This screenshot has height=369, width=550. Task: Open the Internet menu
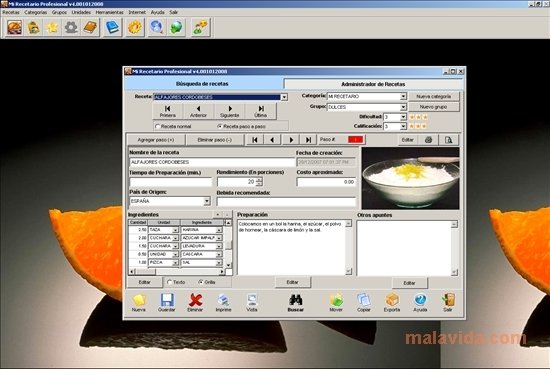click(x=137, y=12)
